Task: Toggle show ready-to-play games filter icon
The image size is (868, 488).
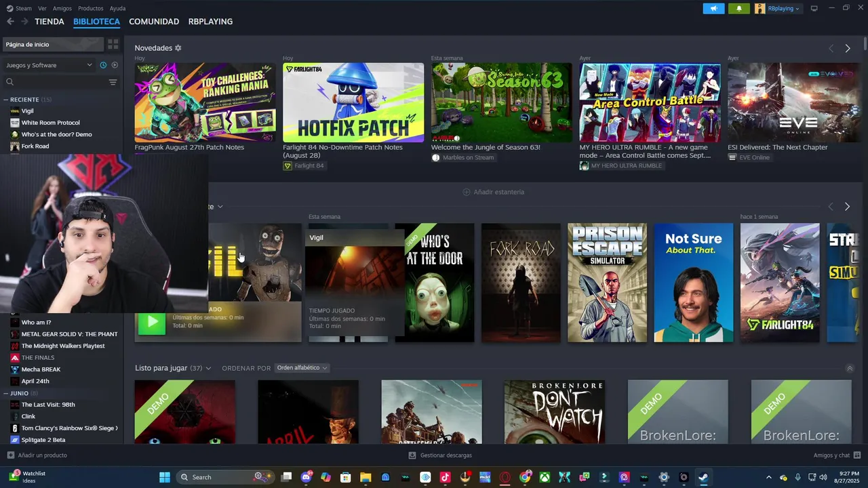Action: (115, 65)
